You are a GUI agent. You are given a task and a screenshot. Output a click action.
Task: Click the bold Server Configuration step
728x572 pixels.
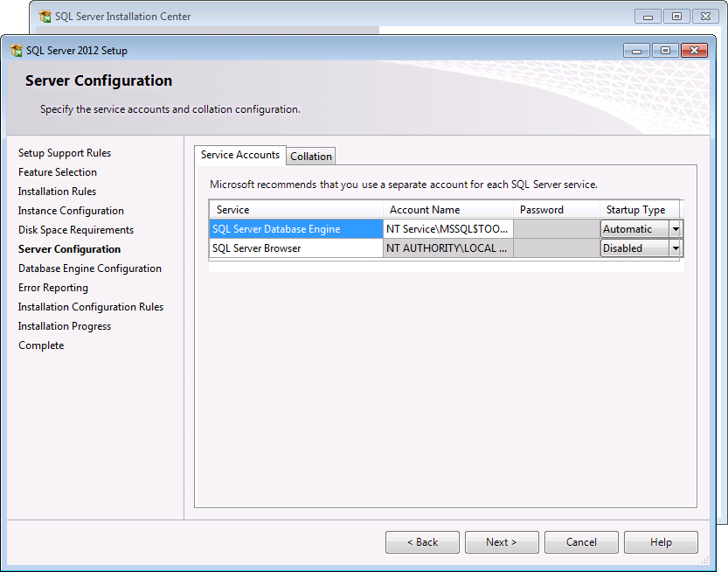click(69, 249)
